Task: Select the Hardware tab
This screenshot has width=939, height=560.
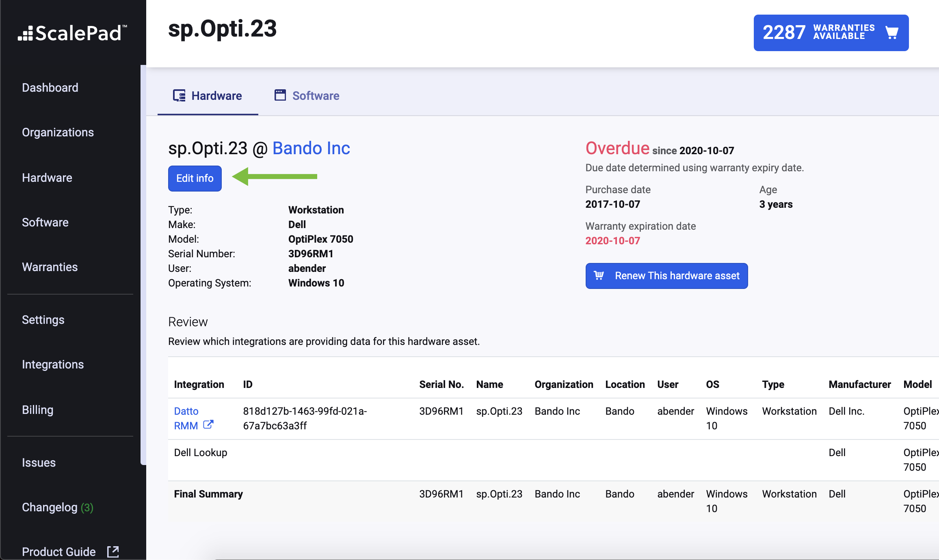Action: [216, 96]
